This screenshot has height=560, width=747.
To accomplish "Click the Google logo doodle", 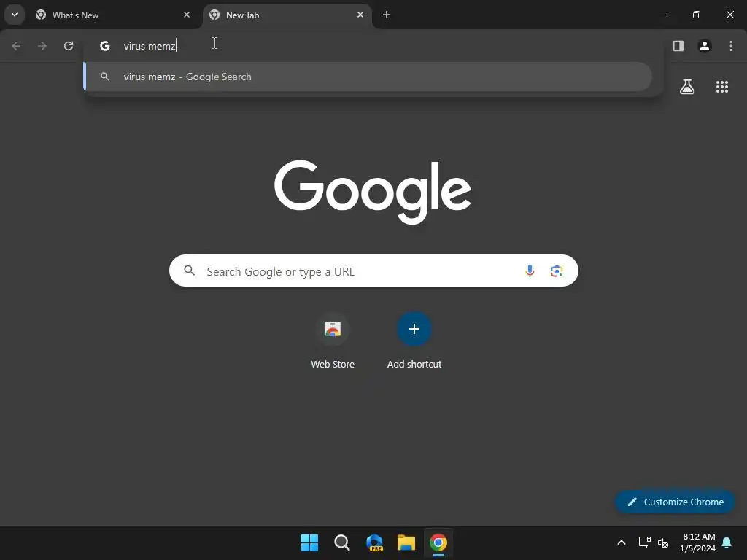I will pyautogui.click(x=373, y=192).
